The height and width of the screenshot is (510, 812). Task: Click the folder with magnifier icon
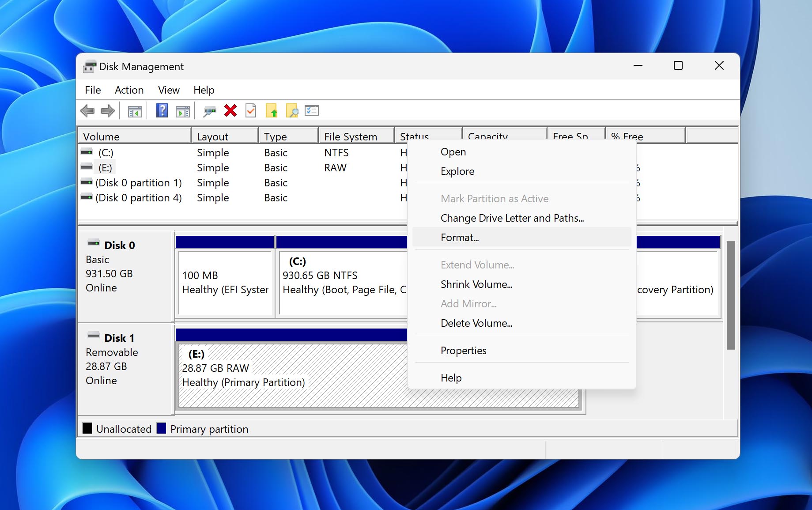[x=292, y=111]
